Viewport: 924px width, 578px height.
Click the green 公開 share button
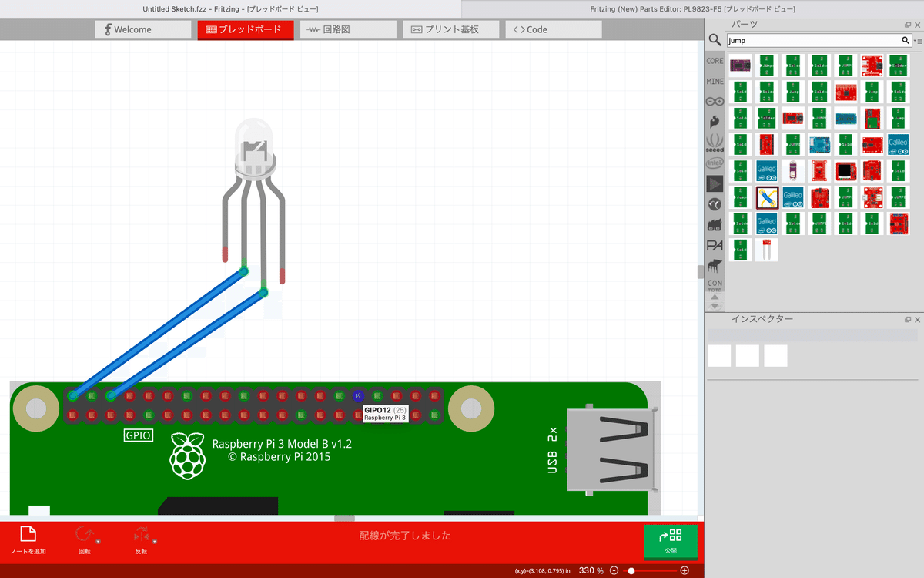(671, 541)
